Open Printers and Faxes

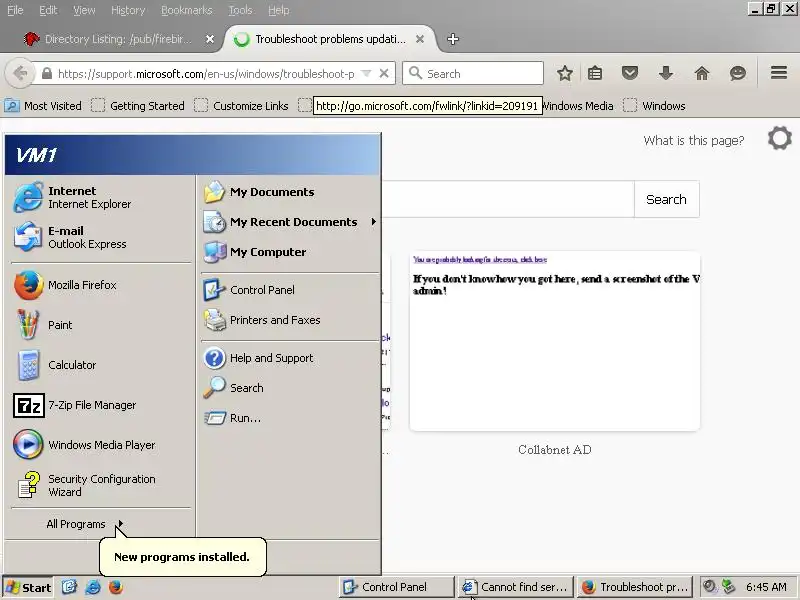(290, 320)
